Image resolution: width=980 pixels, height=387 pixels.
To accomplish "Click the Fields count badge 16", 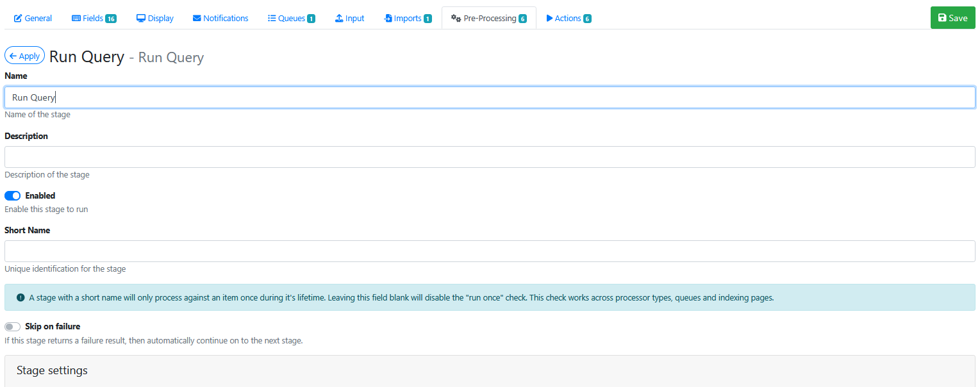I will click(x=111, y=19).
